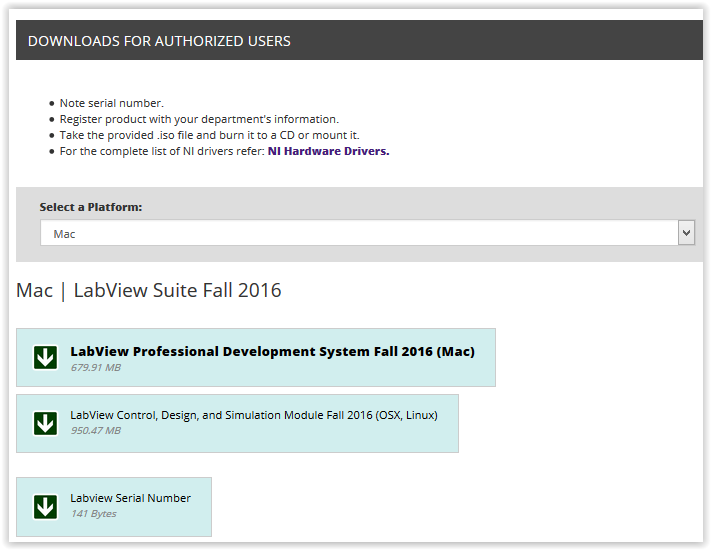
Task: Click the 'Note serial number.' bullet text
Action: pos(112,103)
